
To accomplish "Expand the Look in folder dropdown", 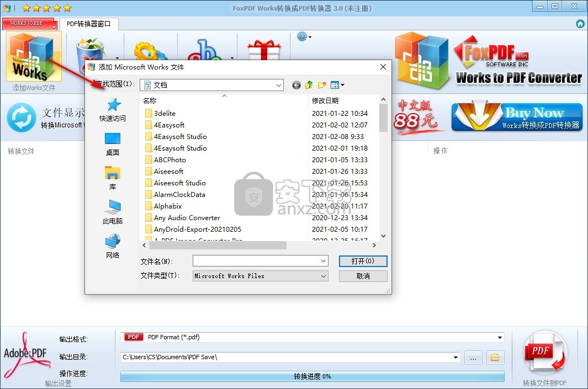I will pos(279,85).
